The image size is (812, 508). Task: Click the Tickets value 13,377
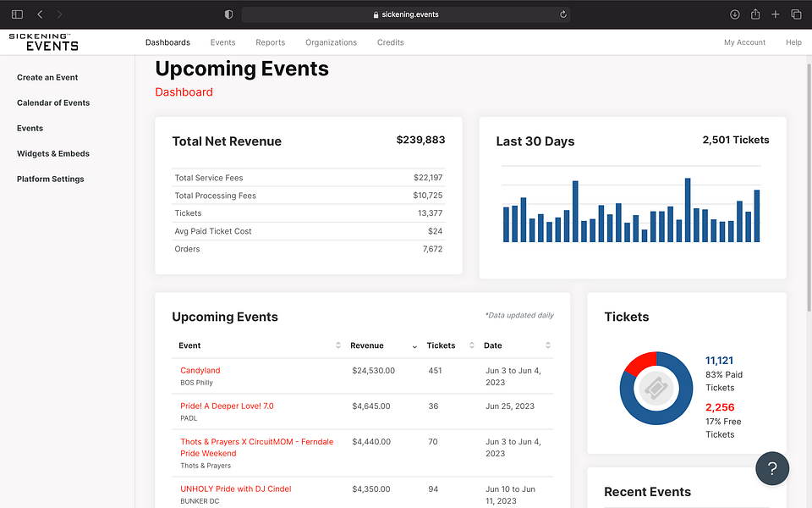430,213
